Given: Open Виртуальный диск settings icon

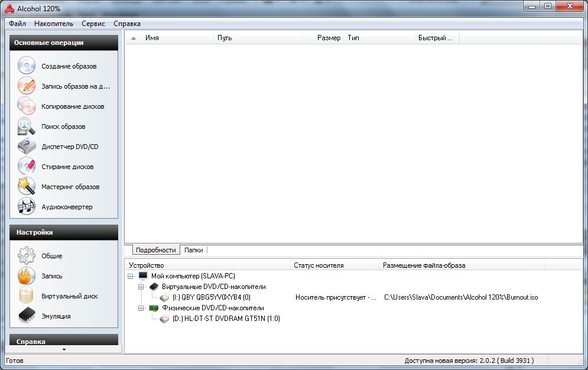Looking at the screenshot, I should pyautogui.click(x=27, y=296).
